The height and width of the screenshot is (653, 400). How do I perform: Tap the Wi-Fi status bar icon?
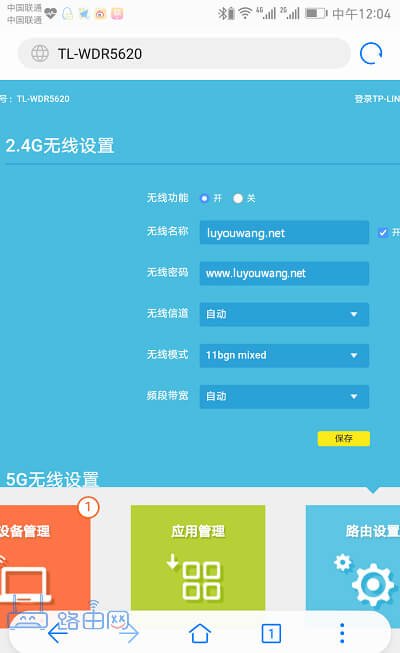pyautogui.click(x=245, y=14)
